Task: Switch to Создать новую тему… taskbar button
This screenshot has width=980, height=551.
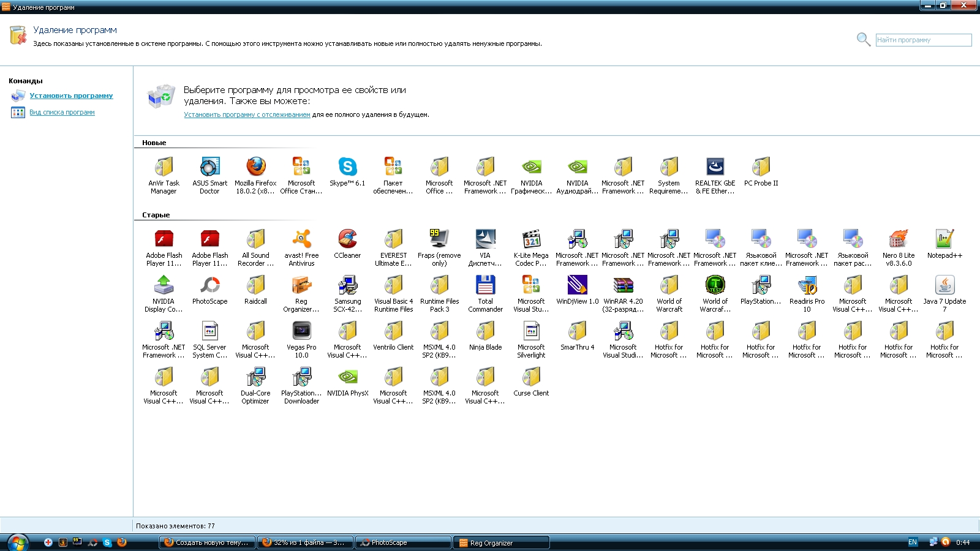Action: (x=207, y=542)
